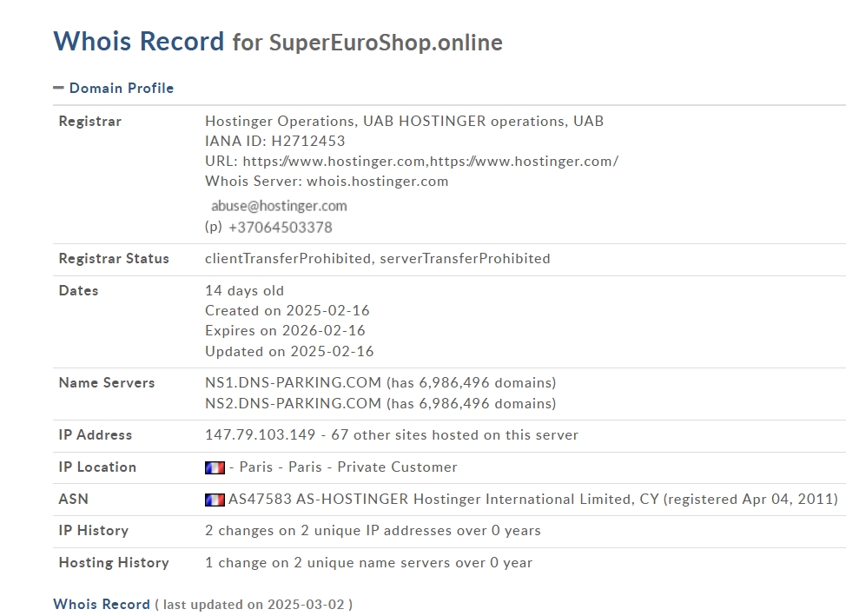This screenshot has height=616, width=846.
Task: Click the registrar URL https://www.hostinger.com line
Action: (x=412, y=161)
